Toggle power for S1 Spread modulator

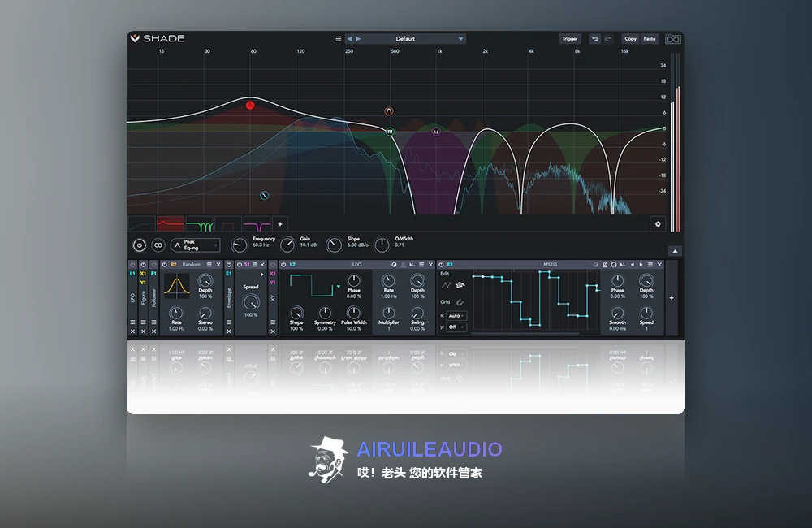point(240,265)
